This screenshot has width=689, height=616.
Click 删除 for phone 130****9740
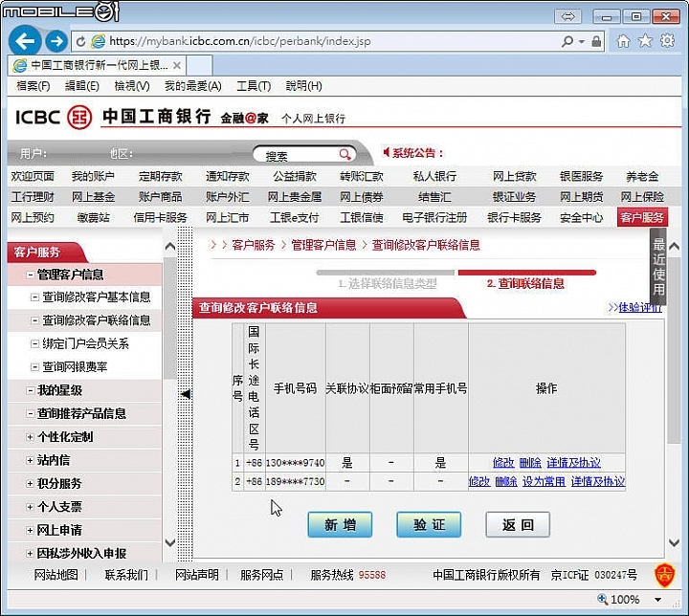click(x=530, y=462)
